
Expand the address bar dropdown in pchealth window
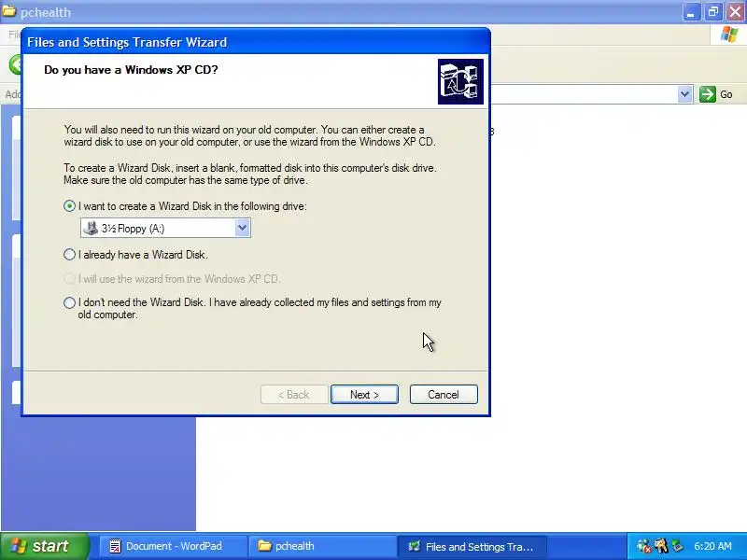point(685,94)
